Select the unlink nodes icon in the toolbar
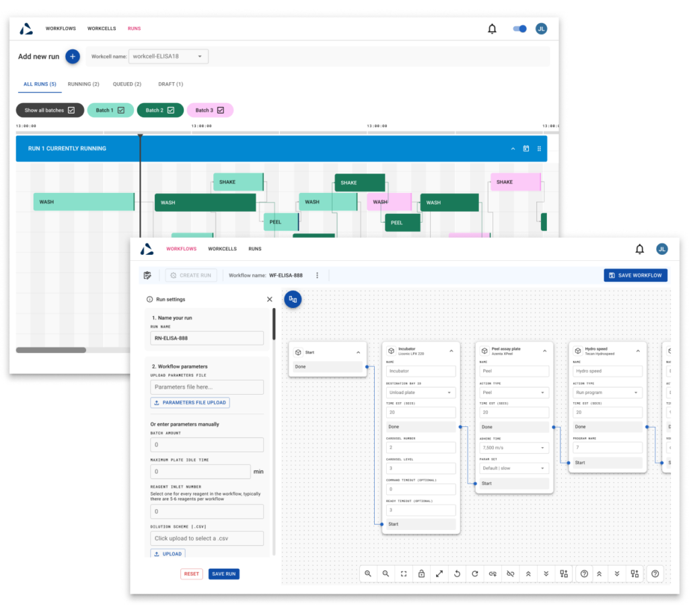689x616 pixels. [510, 574]
